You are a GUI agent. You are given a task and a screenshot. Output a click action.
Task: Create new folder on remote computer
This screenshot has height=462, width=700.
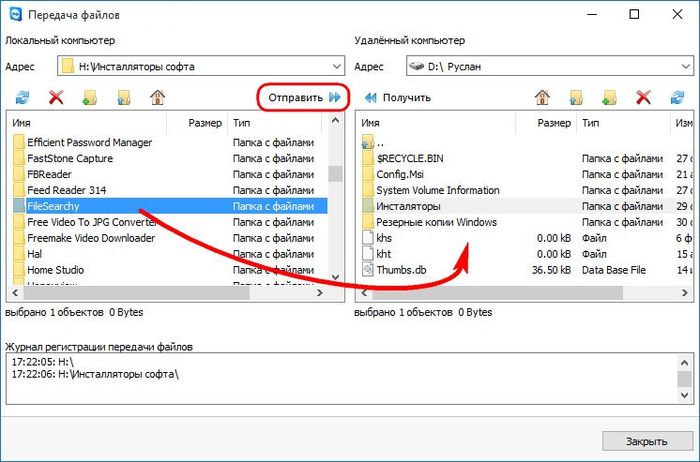tap(609, 97)
